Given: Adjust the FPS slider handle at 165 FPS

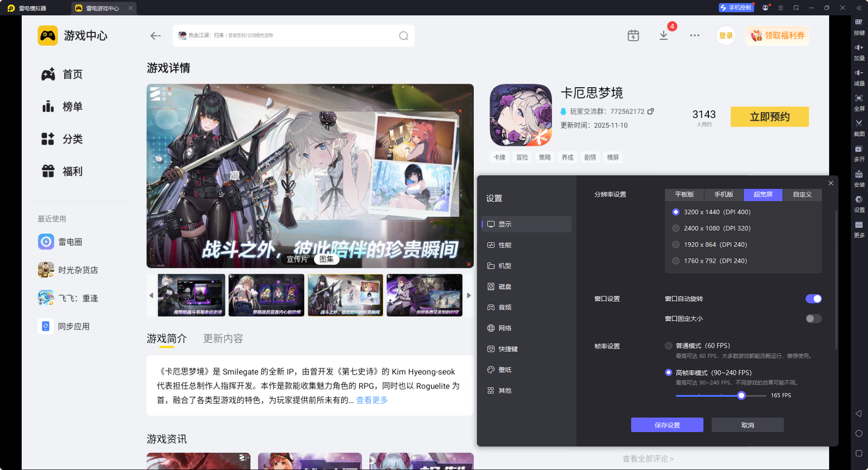Looking at the screenshot, I should coord(741,395).
